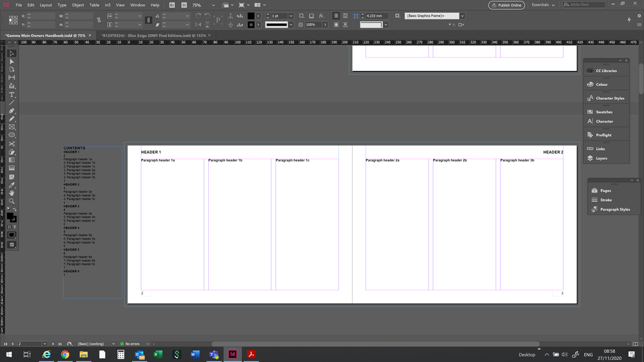Open the Preflight panel
This screenshot has width=644, height=362.
click(603, 135)
